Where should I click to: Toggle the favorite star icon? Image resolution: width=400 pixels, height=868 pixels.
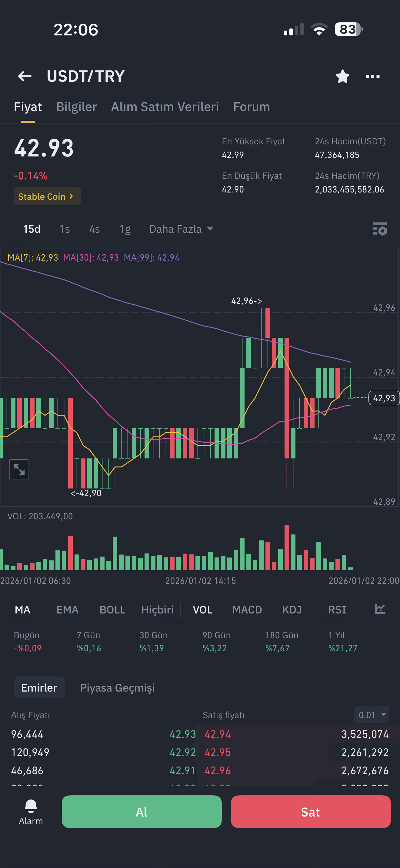[x=343, y=76]
